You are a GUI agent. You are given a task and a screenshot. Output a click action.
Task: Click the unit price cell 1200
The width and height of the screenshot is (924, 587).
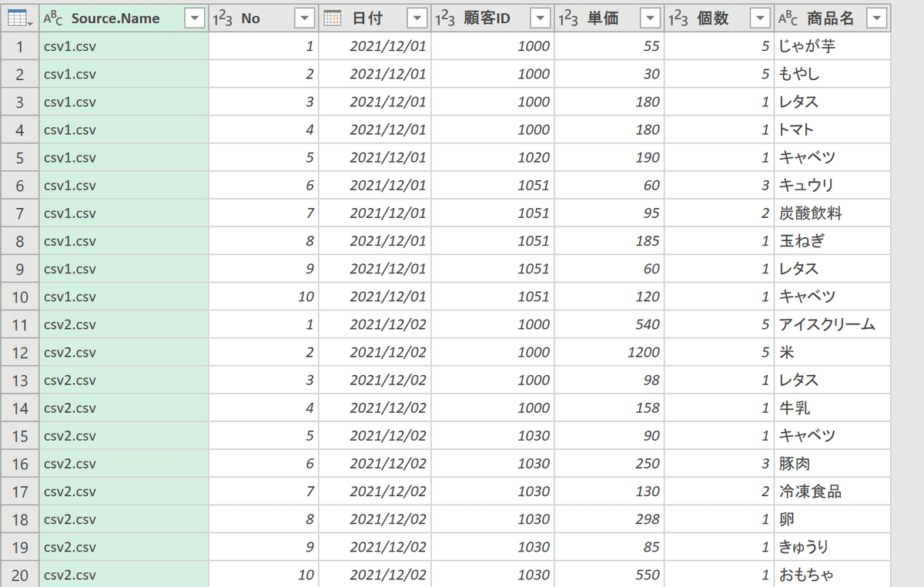609,352
